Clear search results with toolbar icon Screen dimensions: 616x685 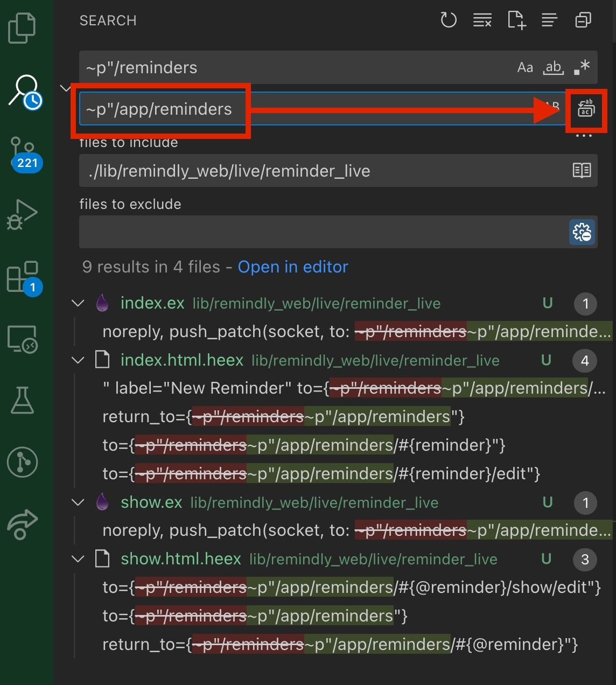[482, 20]
